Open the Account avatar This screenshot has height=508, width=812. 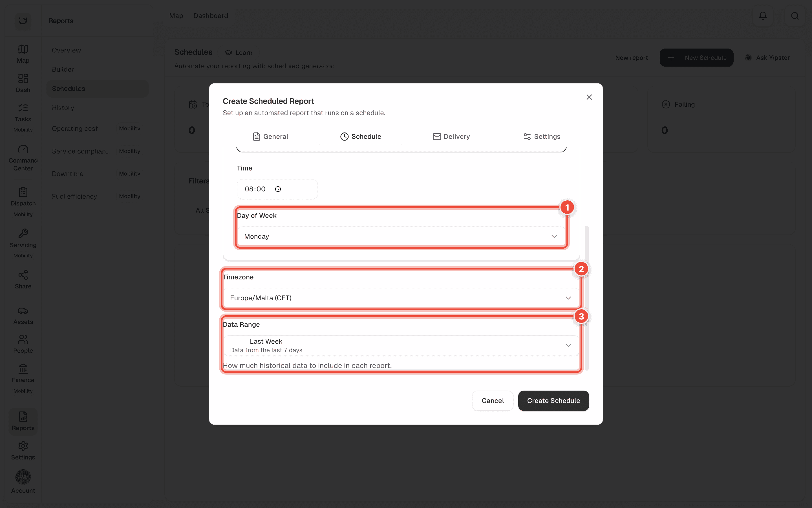pos(23,477)
